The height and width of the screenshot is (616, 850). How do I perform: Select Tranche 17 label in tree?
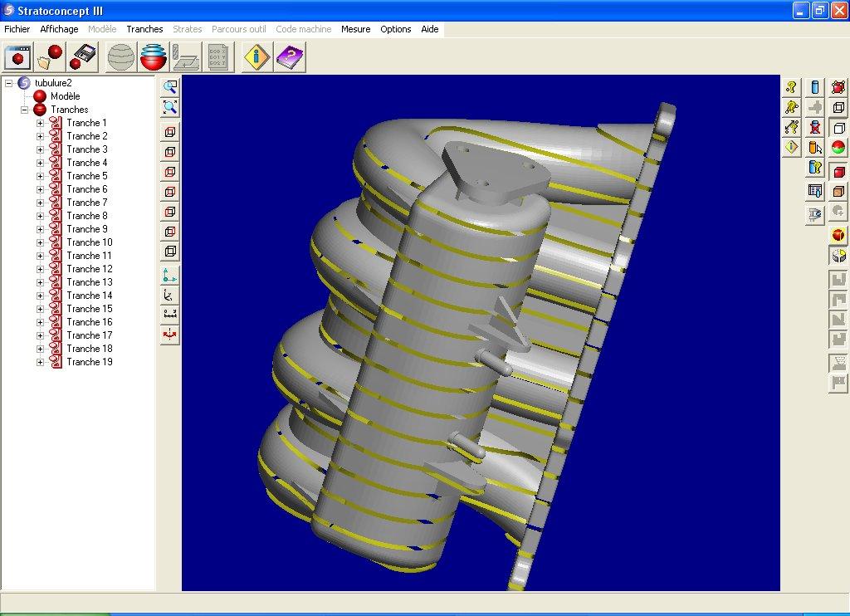(90, 335)
